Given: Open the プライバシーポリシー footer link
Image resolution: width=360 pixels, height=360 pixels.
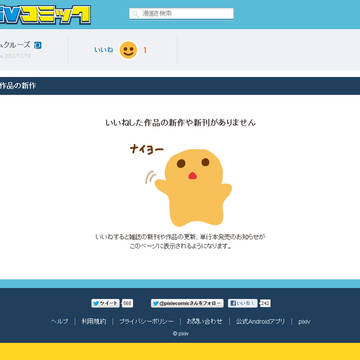Looking at the screenshot, I should (146, 322).
